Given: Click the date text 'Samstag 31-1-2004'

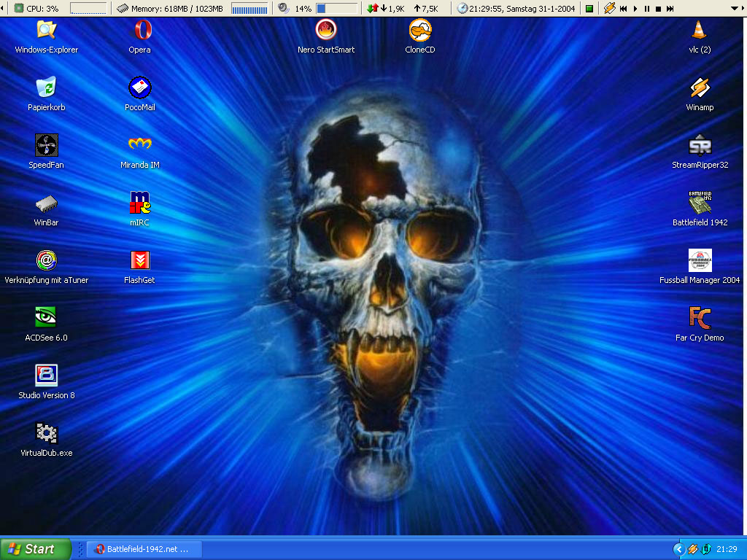Looking at the screenshot, I should 541,9.
